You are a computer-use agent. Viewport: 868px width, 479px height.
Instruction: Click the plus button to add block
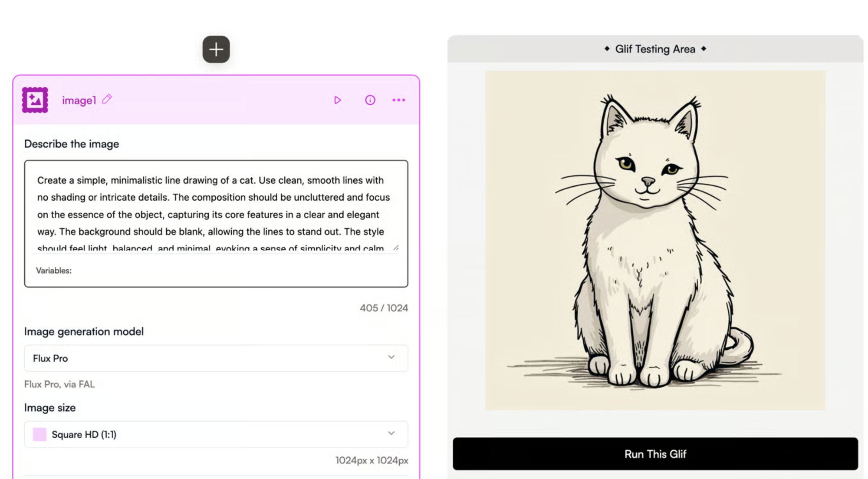[x=216, y=50]
